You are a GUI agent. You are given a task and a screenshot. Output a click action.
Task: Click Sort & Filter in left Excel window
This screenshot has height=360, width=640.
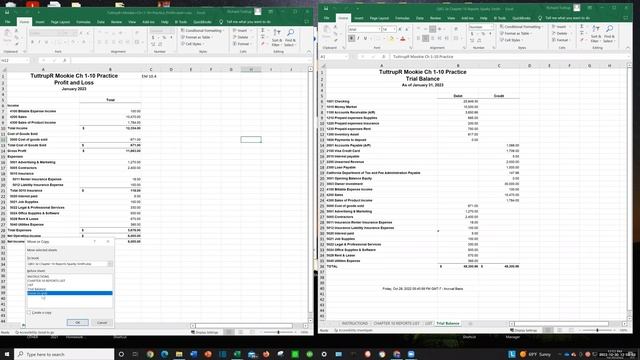pyautogui.click(x=277, y=38)
